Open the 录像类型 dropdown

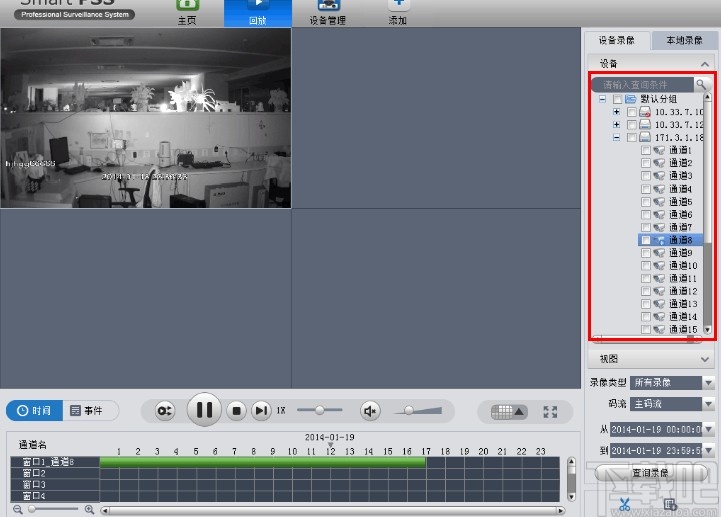tap(708, 382)
